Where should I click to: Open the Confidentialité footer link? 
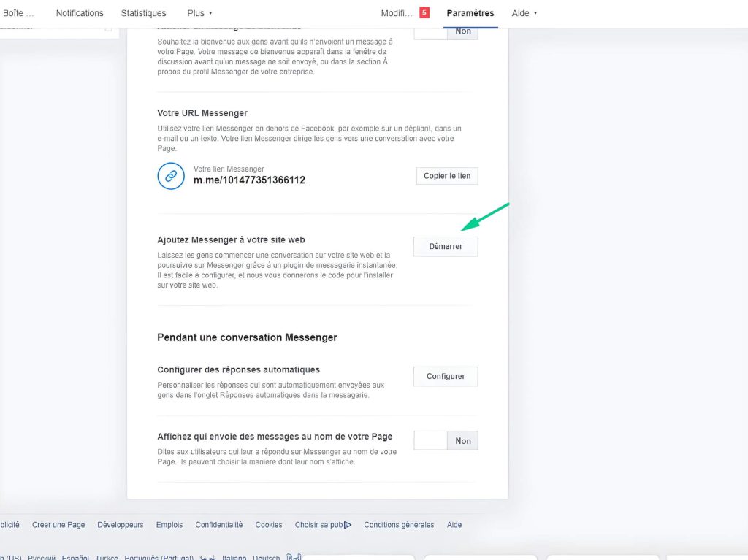(x=218, y=524)
